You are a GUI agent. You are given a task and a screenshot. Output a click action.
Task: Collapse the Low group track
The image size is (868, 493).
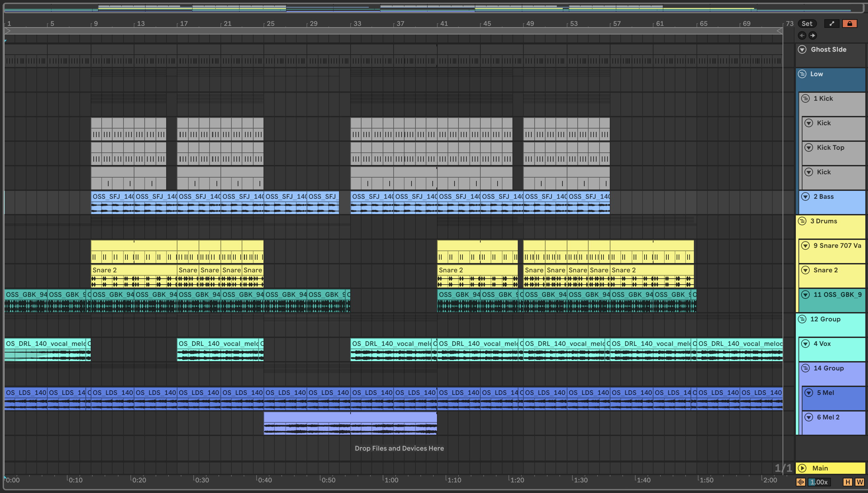(x=802, y=74)
